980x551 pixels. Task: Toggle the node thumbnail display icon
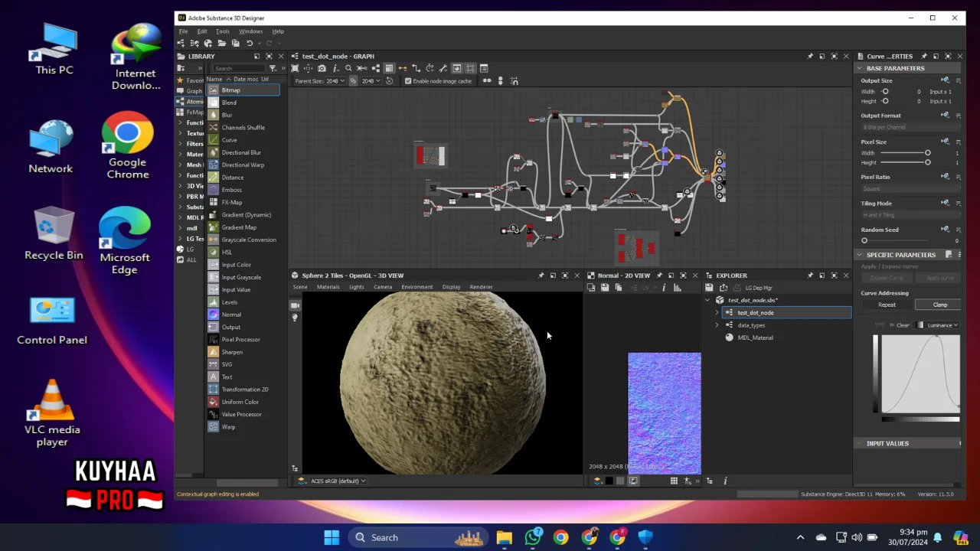[456, 68]
